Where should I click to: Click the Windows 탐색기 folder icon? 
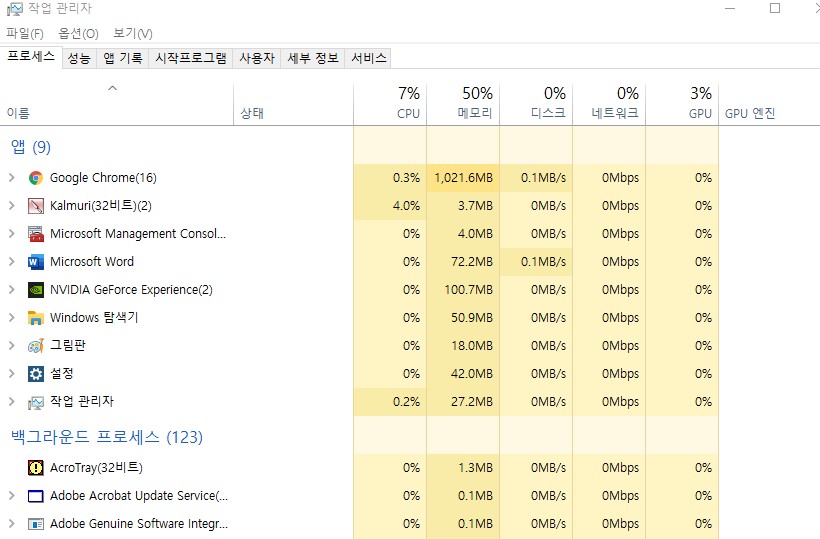36,318
